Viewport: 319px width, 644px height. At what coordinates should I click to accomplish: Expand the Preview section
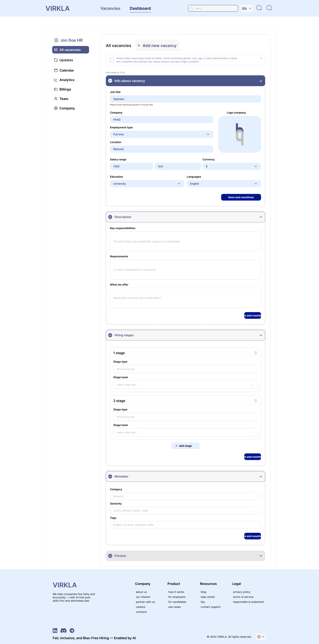261,556
